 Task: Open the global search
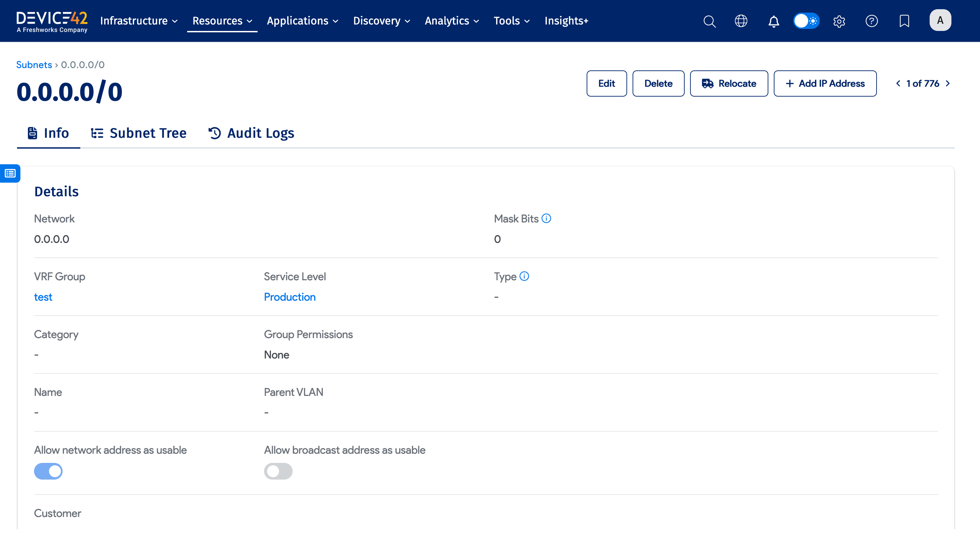[709, 21]
